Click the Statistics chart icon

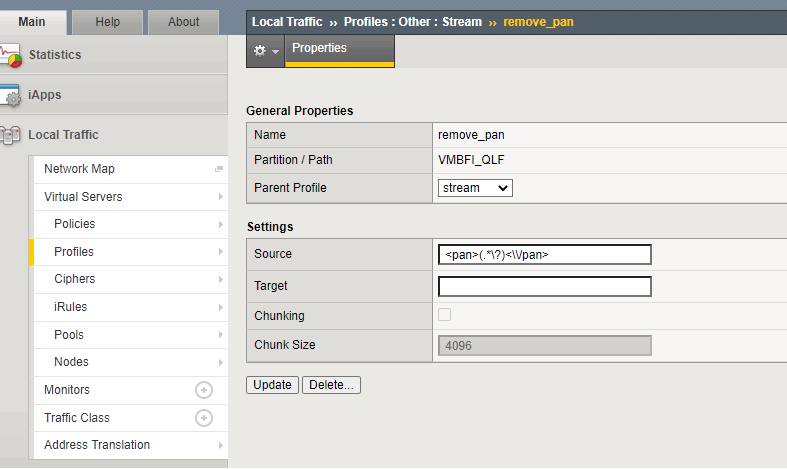point(11,55)
